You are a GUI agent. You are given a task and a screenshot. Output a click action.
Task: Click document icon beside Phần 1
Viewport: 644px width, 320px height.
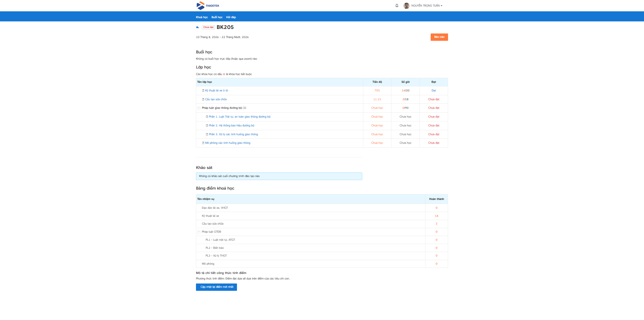tap(207, 117)
